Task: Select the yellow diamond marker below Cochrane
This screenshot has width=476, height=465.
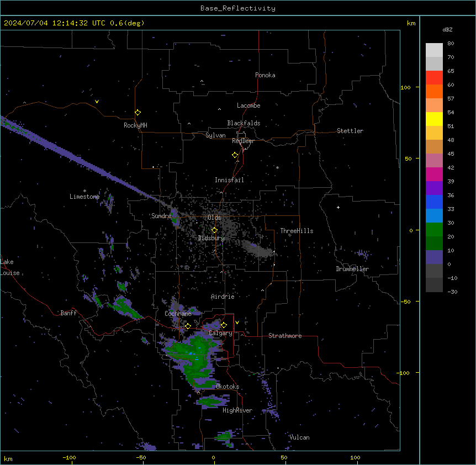Action: click(188, 326)
